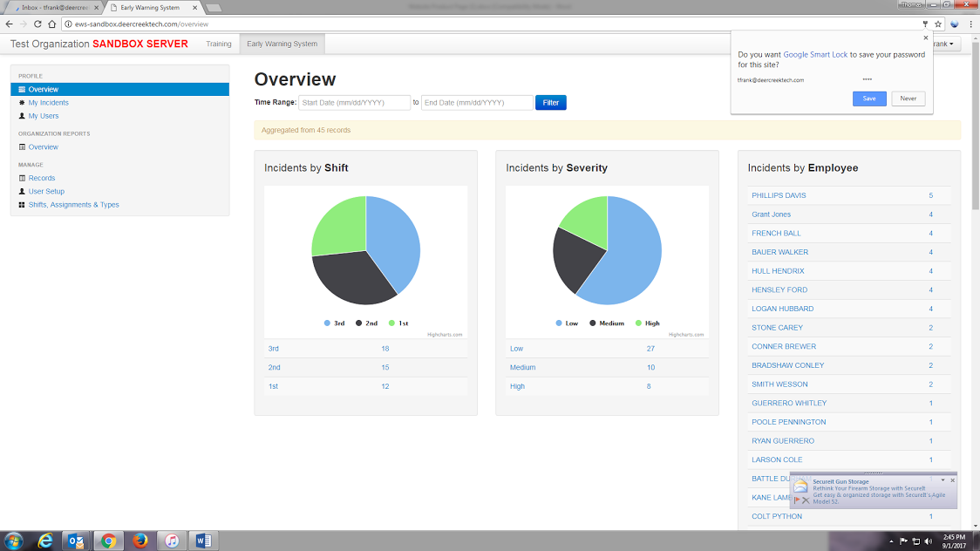Click the User Setup person icon
980x551 pixels.
(21, 191)
